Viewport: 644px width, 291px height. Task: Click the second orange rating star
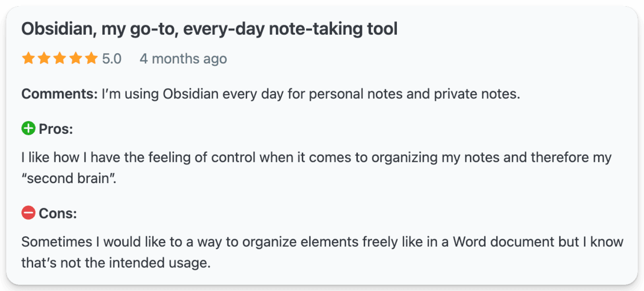pyautogui.click(x=44, y=58)
